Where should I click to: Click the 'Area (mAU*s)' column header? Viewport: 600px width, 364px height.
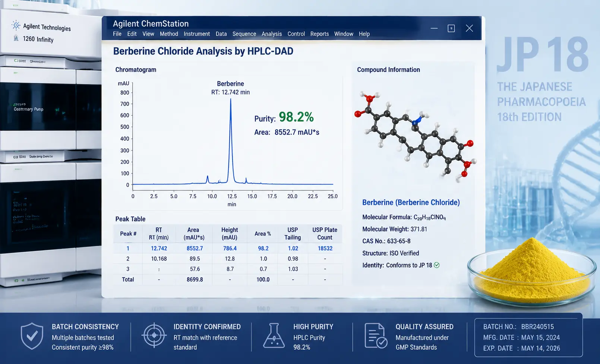click(194, 234)
